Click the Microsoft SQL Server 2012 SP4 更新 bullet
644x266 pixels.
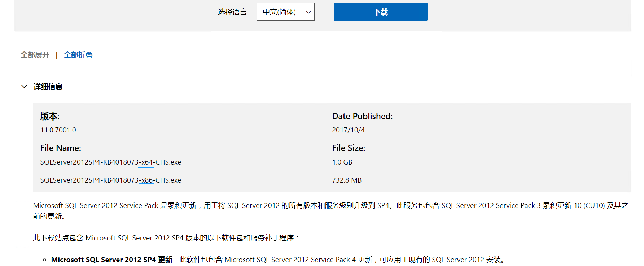(x=112, y=260)
